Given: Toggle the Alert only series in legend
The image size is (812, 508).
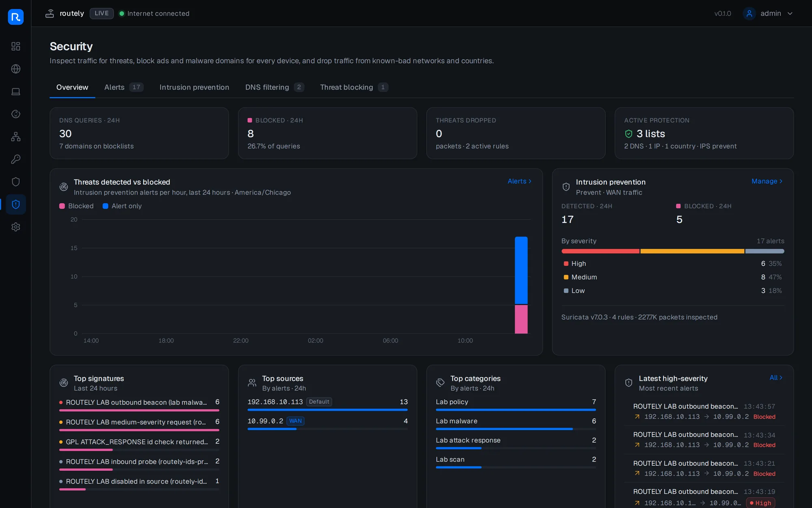Looking at the screenshot, I should pos(122,206).
